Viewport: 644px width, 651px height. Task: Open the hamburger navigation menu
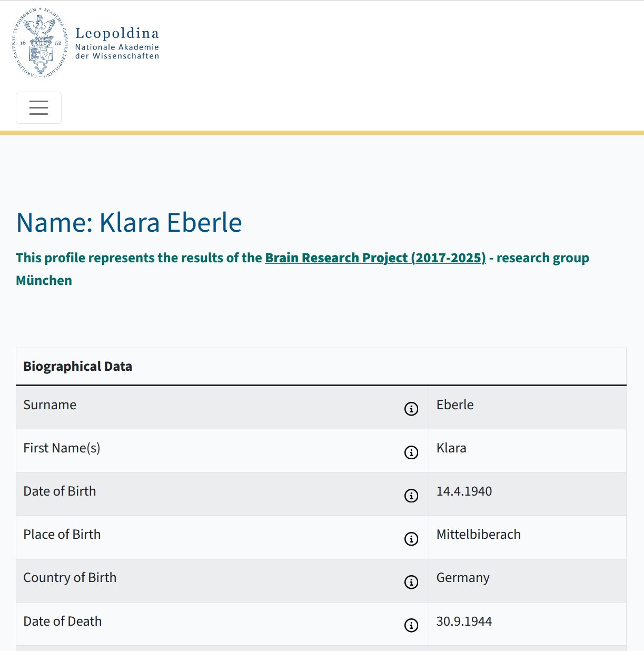(38, 107)
